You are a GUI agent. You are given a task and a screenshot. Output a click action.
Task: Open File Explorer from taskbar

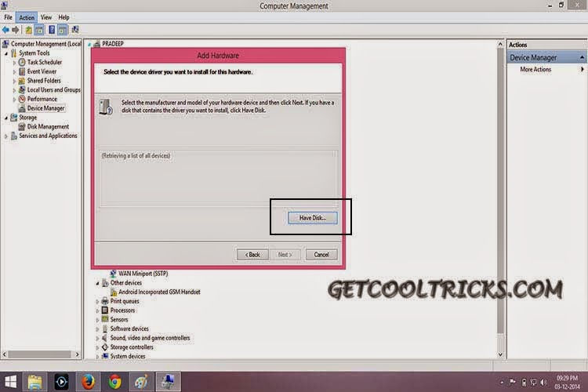tap(34, 382)
